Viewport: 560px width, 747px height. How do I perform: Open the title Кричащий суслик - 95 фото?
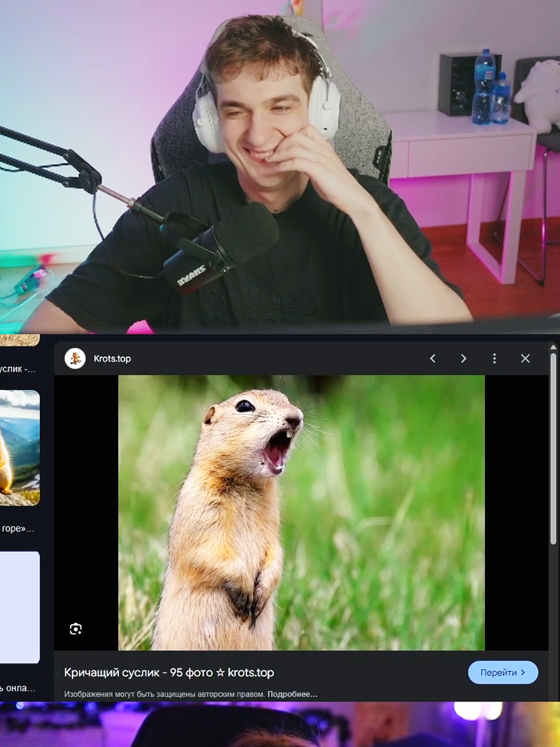169,672
